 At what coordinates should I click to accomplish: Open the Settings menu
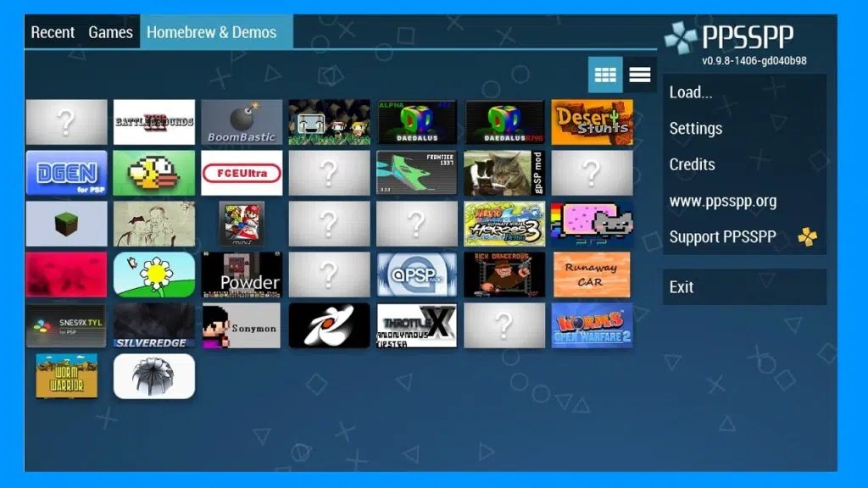point(744,129)
